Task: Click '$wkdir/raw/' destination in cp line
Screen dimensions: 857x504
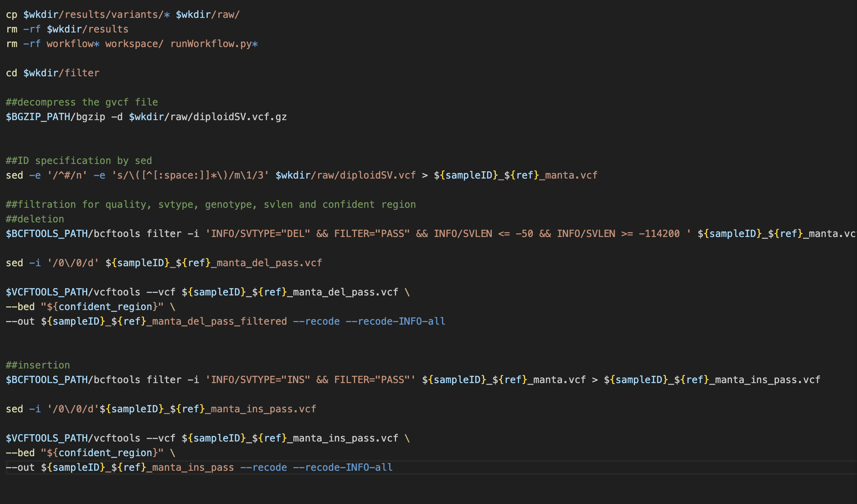Action: click(x=208, y=15)
